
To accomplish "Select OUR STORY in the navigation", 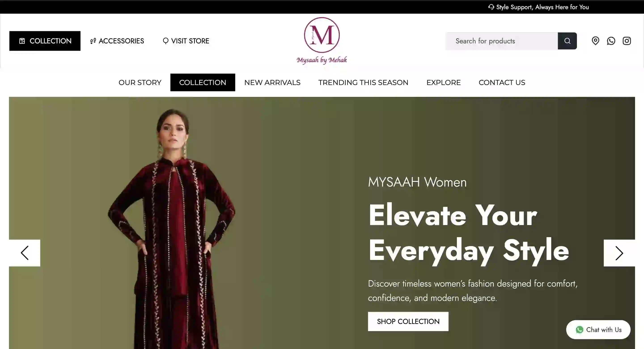I will click(x=140, y=82).
